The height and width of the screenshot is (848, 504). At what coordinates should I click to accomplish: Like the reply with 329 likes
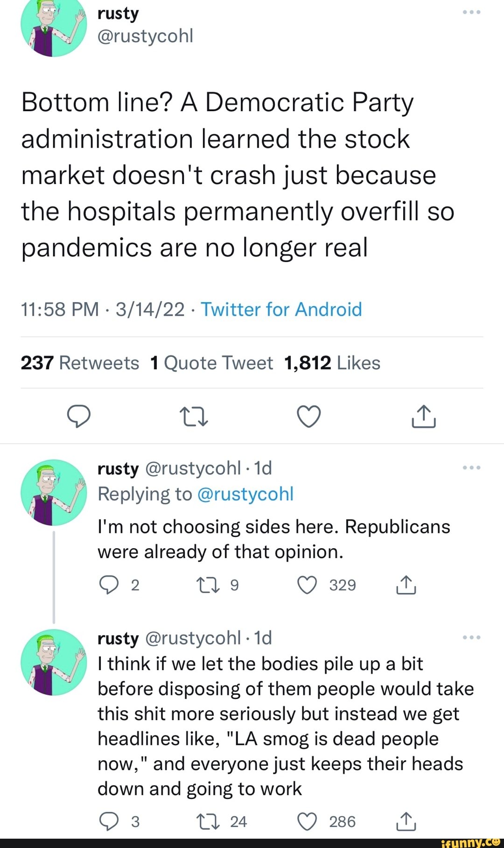point(308,585)
